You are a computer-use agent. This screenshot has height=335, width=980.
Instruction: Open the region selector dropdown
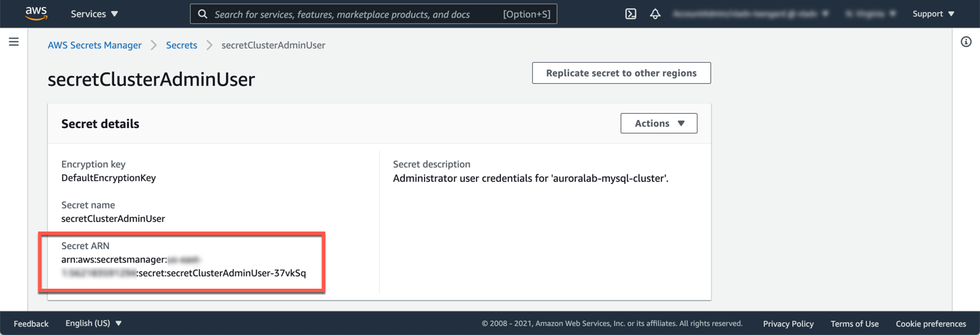870,14
